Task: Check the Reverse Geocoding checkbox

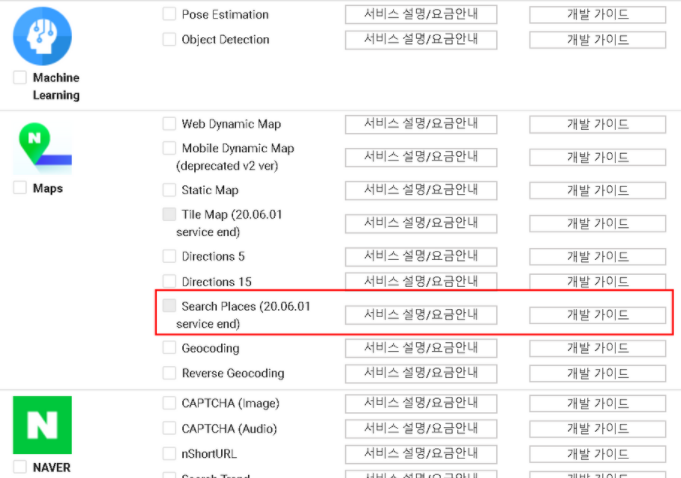Action: pyautogui.click(x=169, y=373)
